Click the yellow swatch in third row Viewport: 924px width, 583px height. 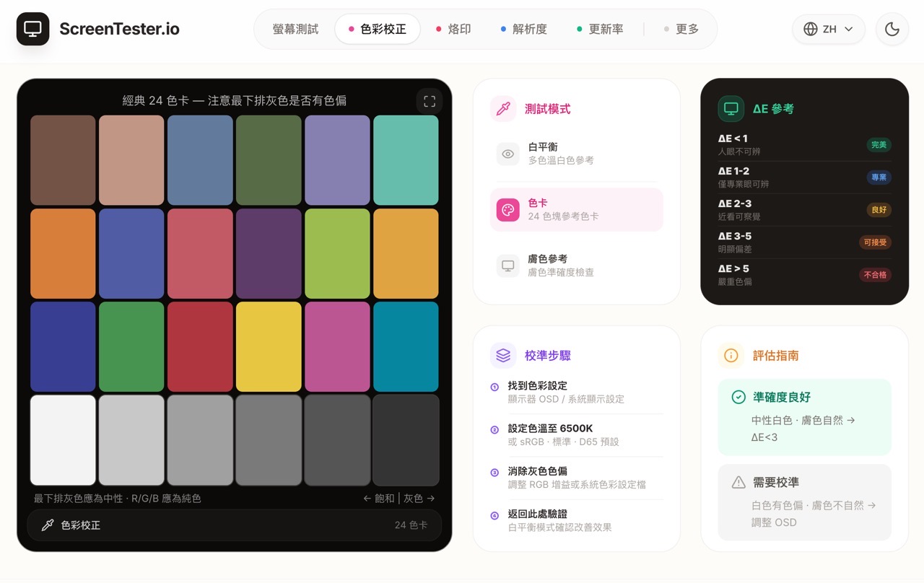[269, 346]
